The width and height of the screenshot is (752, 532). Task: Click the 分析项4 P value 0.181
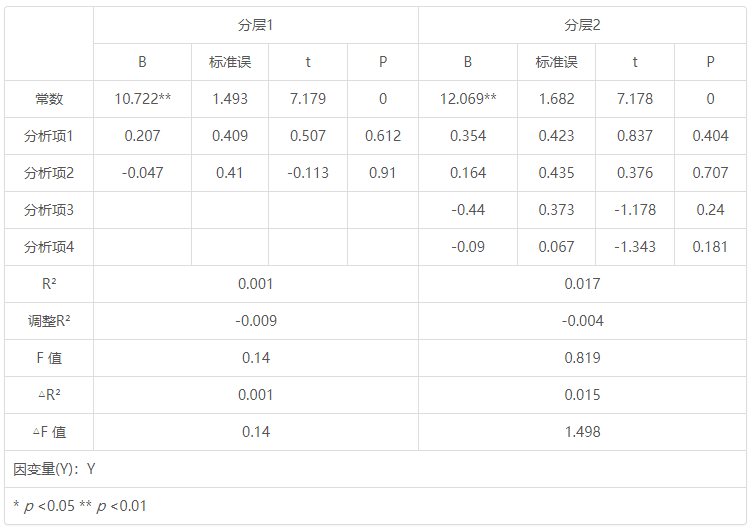click(x=710, y=247)
